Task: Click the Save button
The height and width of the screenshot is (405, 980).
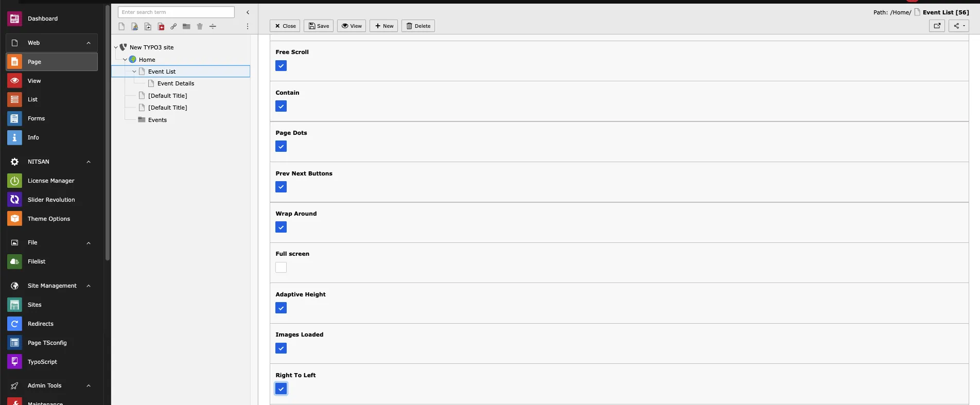Action: 319,26
